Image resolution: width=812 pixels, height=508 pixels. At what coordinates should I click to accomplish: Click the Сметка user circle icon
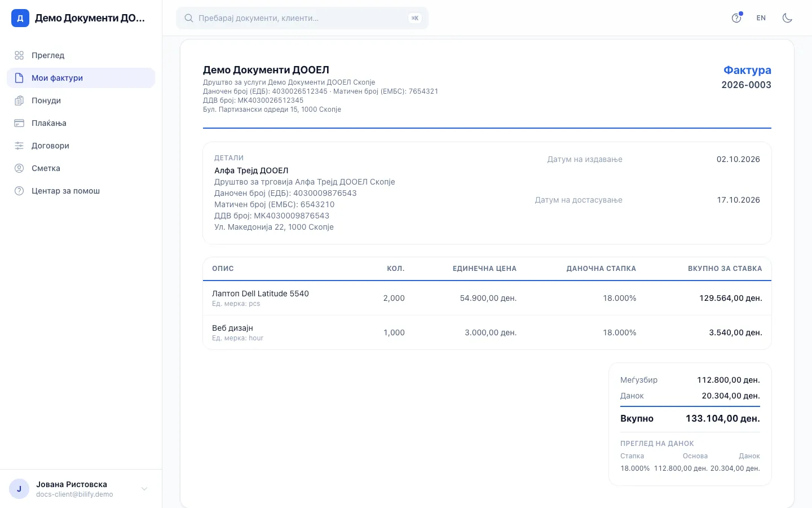(x=19, y=168)
